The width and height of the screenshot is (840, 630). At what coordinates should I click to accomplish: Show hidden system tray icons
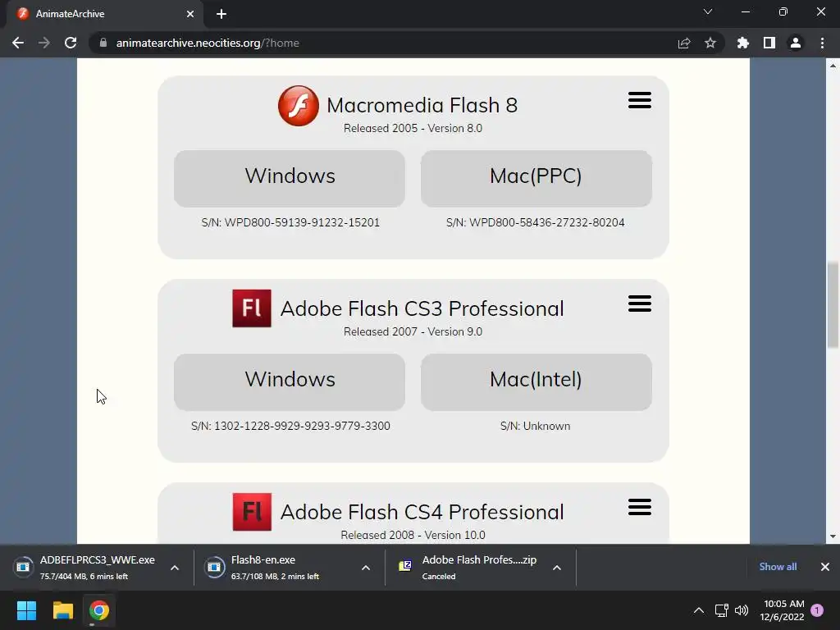pos(699,610)
